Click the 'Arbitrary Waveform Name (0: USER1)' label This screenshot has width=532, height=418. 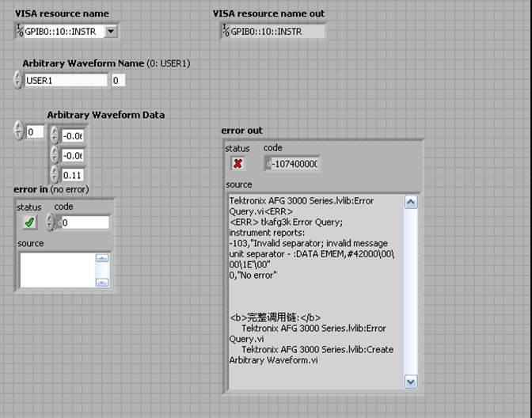pos(107,63)
